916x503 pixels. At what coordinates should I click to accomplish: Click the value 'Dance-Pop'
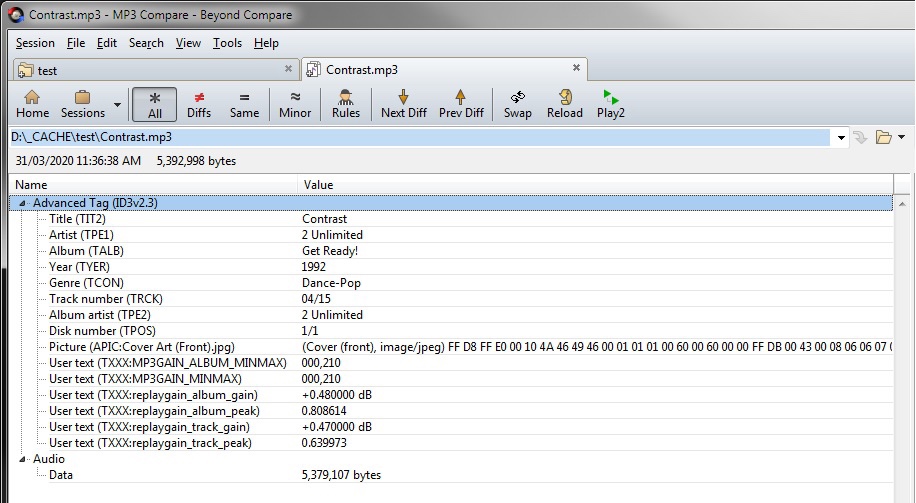click(331, 283)
